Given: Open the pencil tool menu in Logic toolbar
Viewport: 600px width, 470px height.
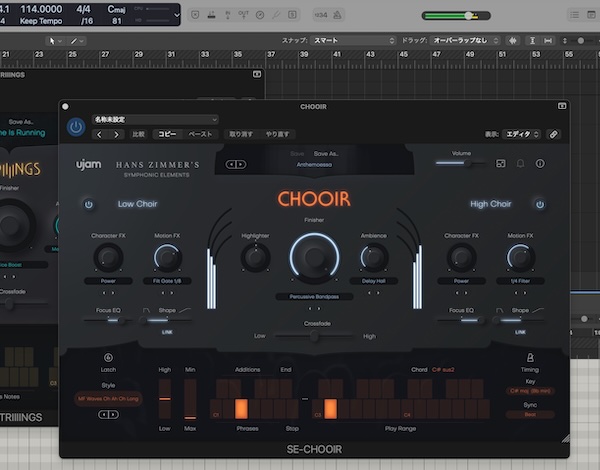Looking at the screenshot, I should [76, 41].
